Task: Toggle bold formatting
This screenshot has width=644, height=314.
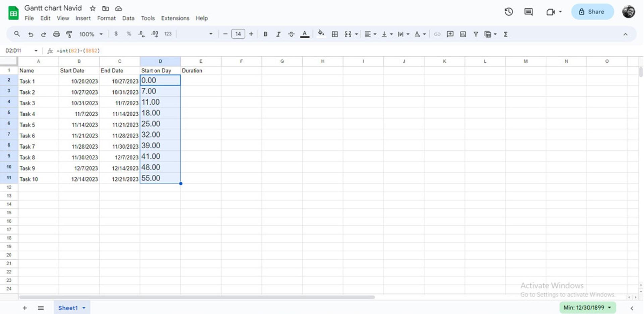Action: [x=265, y=34]
